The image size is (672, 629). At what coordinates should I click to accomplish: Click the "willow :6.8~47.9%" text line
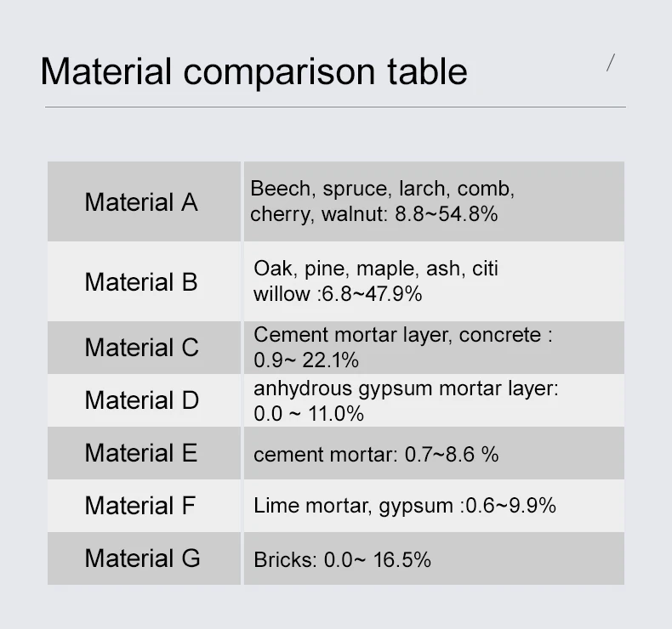pyautogui.click(x=338, y=294)
